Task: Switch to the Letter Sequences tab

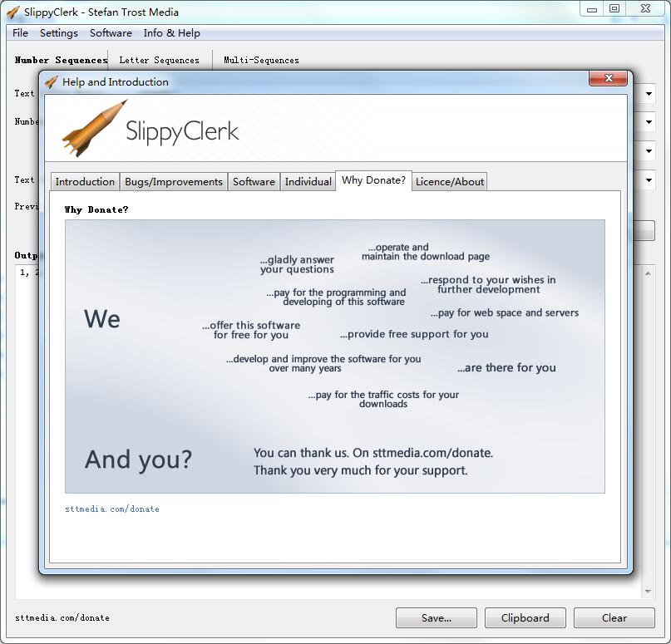Action: pyautogui.click(x=159, y=60)
